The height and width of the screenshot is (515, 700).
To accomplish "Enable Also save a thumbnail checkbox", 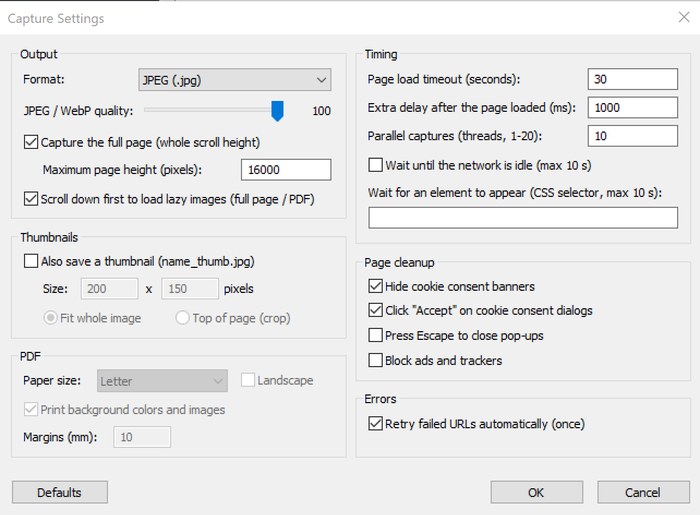I will [x=31, y=261].
